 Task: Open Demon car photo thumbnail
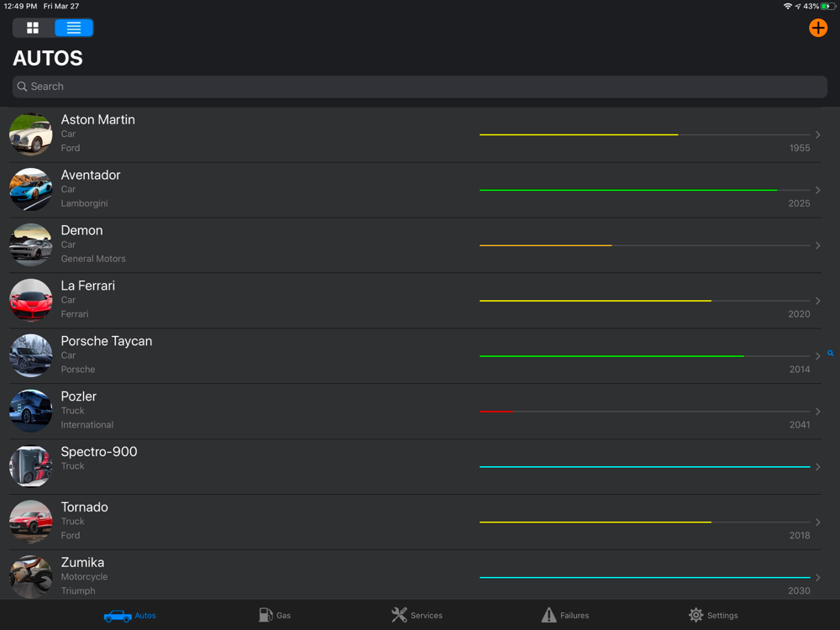coord(30,244)
